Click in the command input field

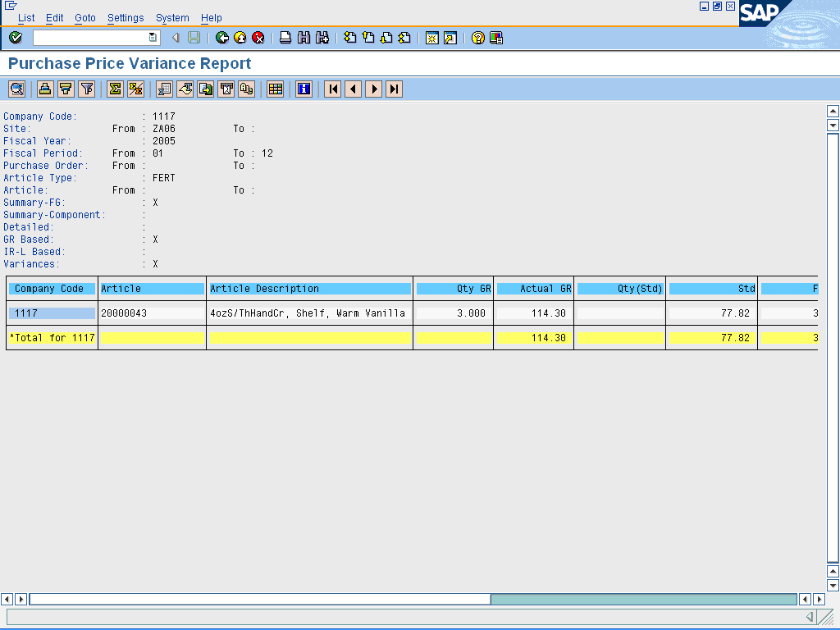(x=91, y=38)
